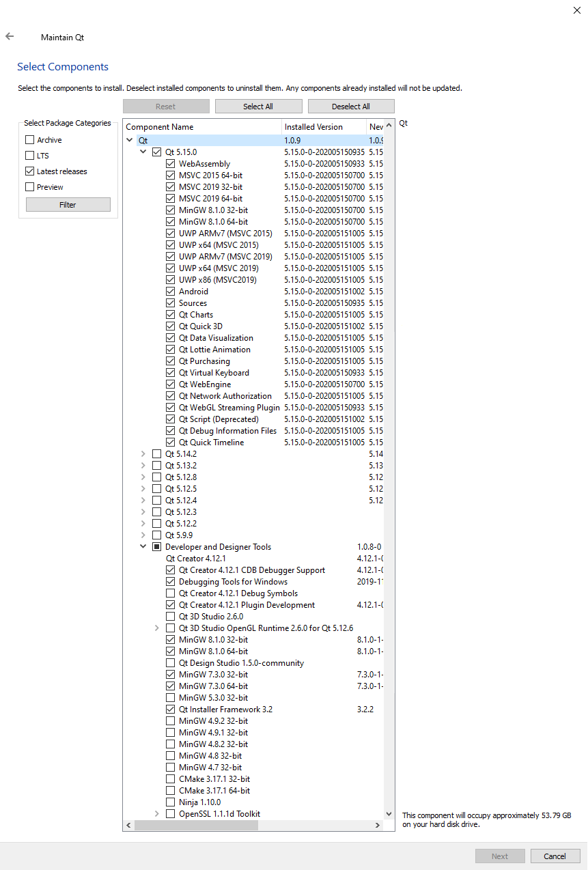Toggle the Archive category checkbox

pos(29,139)
